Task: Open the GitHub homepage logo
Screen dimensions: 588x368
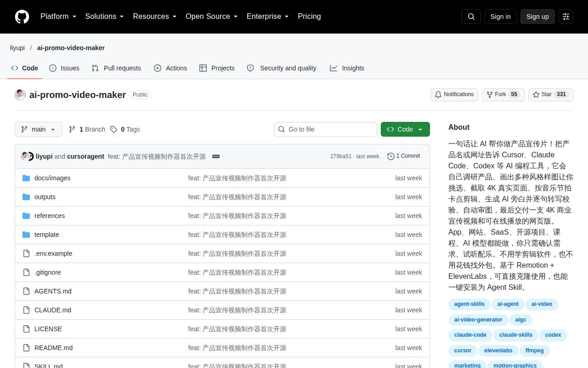Action: [x=22, y=17]
